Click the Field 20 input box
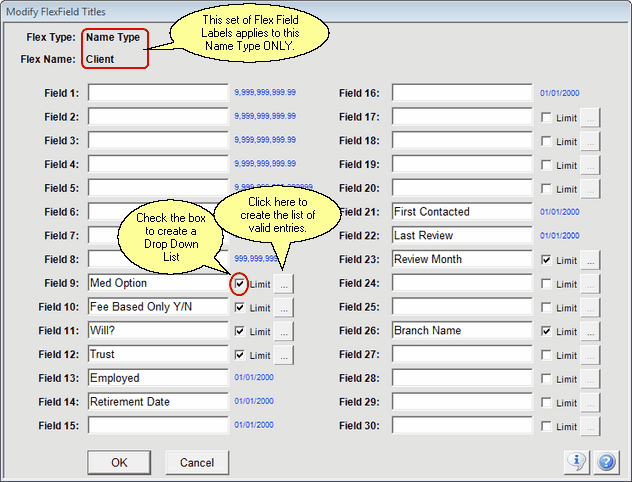 (x=462, y=188)
